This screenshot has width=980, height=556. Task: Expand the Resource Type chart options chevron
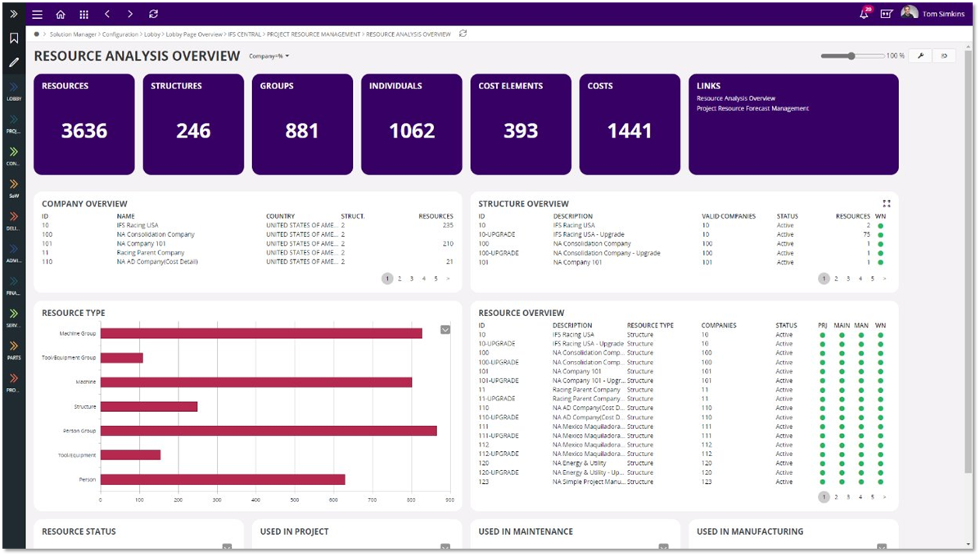[x=445, y=329]
